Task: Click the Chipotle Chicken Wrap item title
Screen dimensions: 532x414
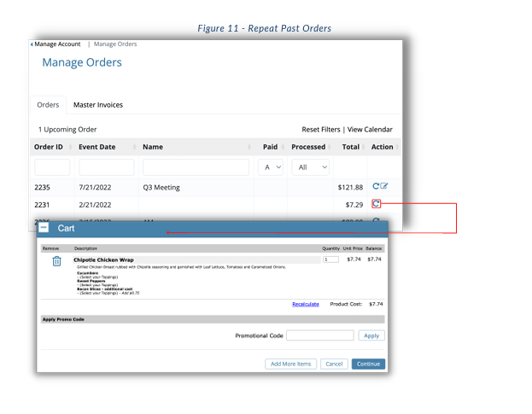Action: pos(103,259)
